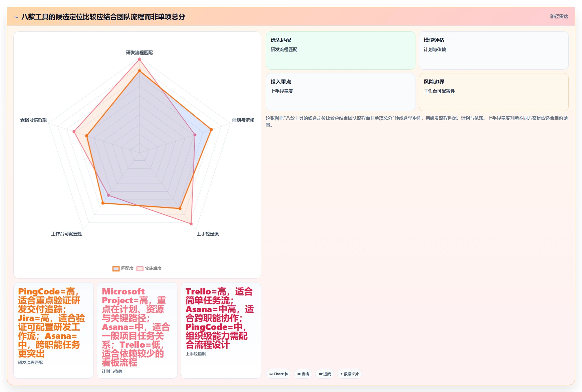Click the orange data point on 上手轻量度 axis

(180, 208)
